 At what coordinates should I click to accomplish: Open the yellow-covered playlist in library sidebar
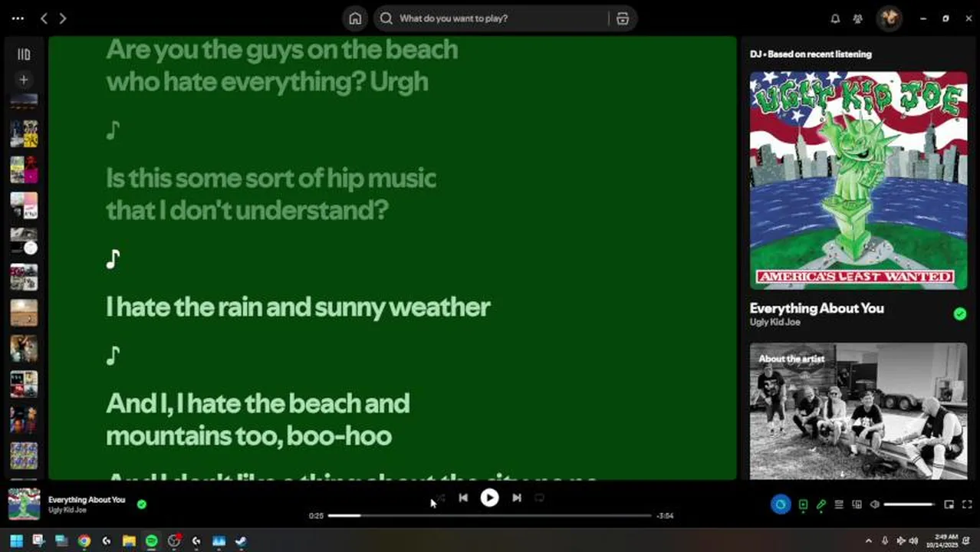point(24,133)
